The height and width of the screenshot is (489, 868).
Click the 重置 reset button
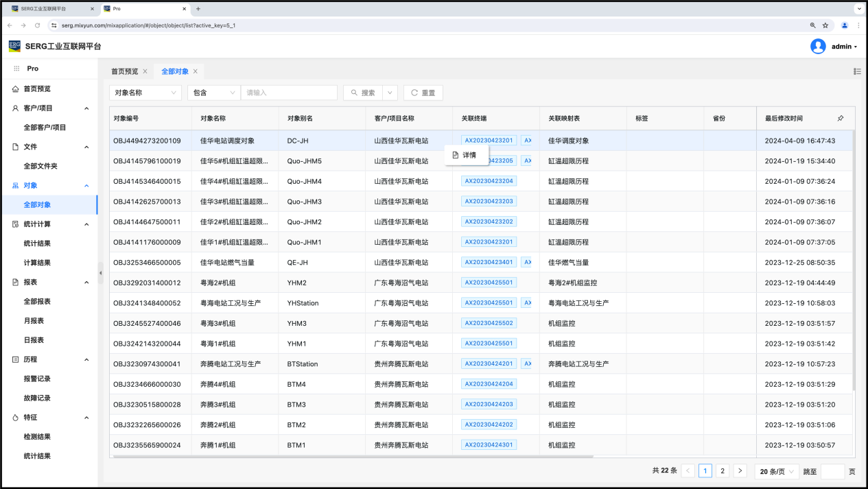pos(423,93)
